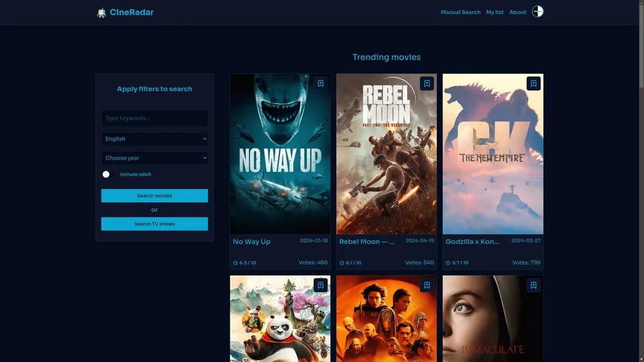Open the Godzilla x Kon... title link
This screenshot has height=362, width=644.
coord(472,242)
